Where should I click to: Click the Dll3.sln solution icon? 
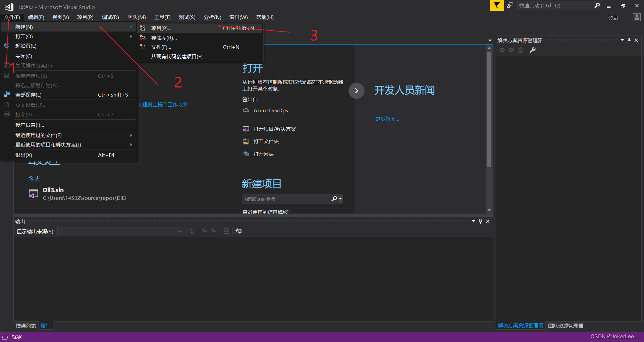click(x=34, y=194)
